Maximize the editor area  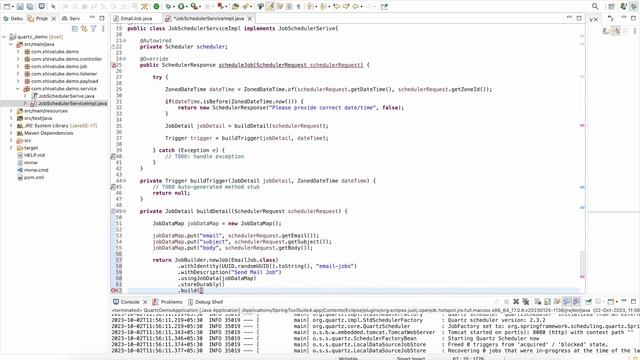(x=579, y=18)
